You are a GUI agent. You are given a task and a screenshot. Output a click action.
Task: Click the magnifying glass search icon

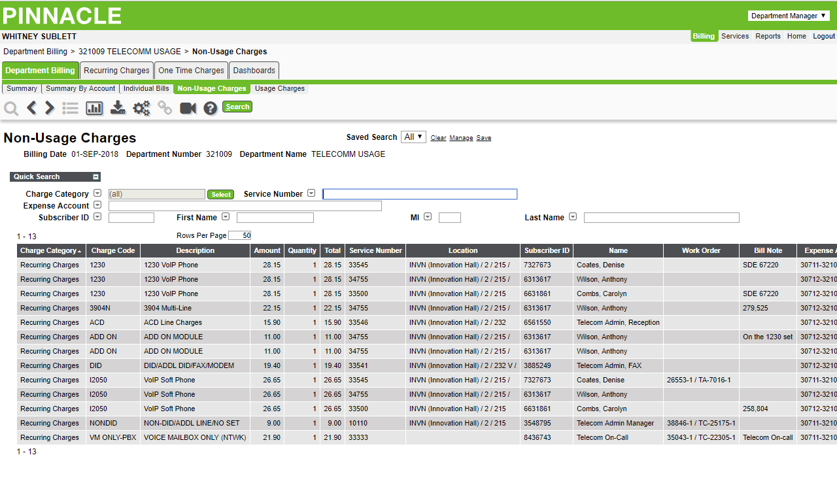[11, 108]
